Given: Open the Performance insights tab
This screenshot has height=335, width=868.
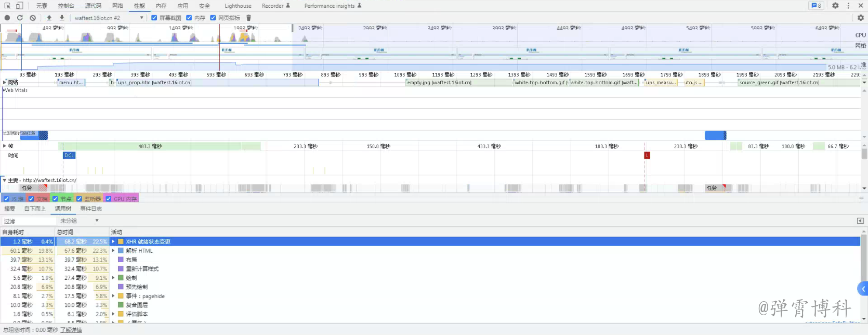Looking at the screenshot, I should pos(333,6).
